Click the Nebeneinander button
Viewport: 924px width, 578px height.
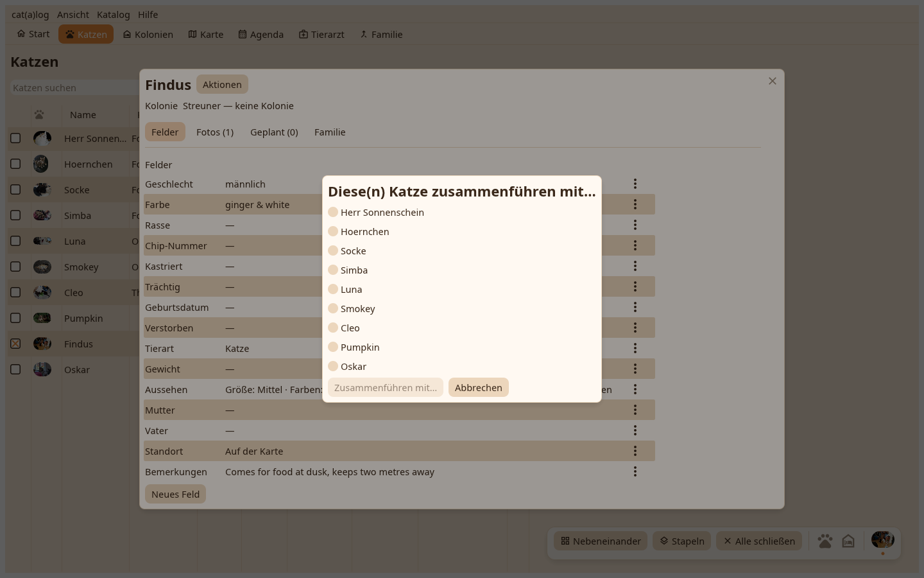(601, 541)
